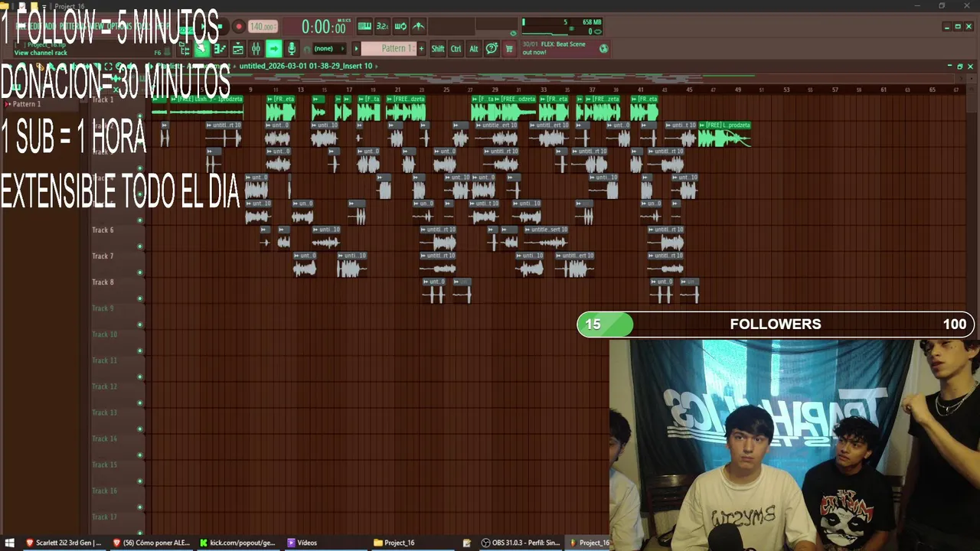
Task: Click bar 61 on the timeline ruler
Action: point(884,90)
